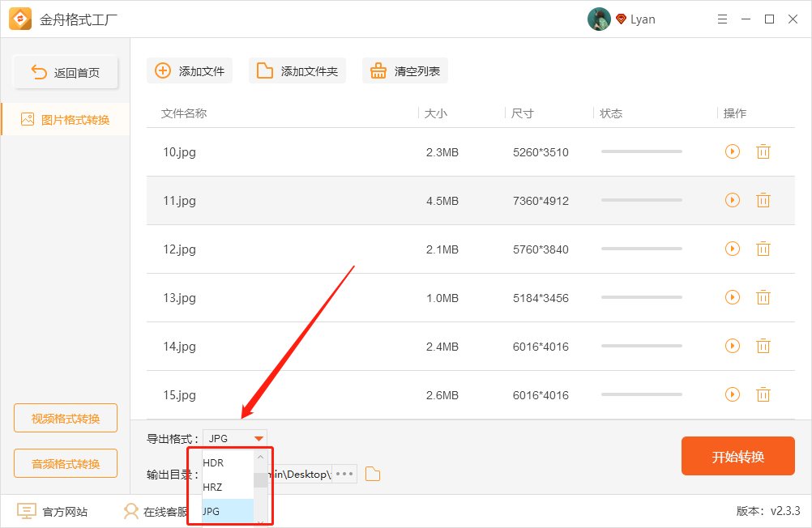Open the 官方网站 link

coord(53,512)
